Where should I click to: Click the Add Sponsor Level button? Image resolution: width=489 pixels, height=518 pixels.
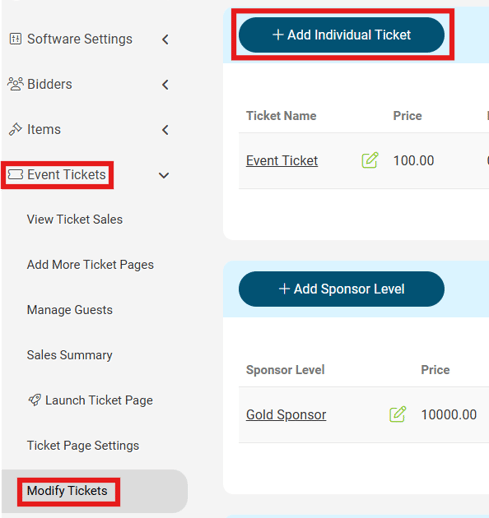click(x=342, y=289)
